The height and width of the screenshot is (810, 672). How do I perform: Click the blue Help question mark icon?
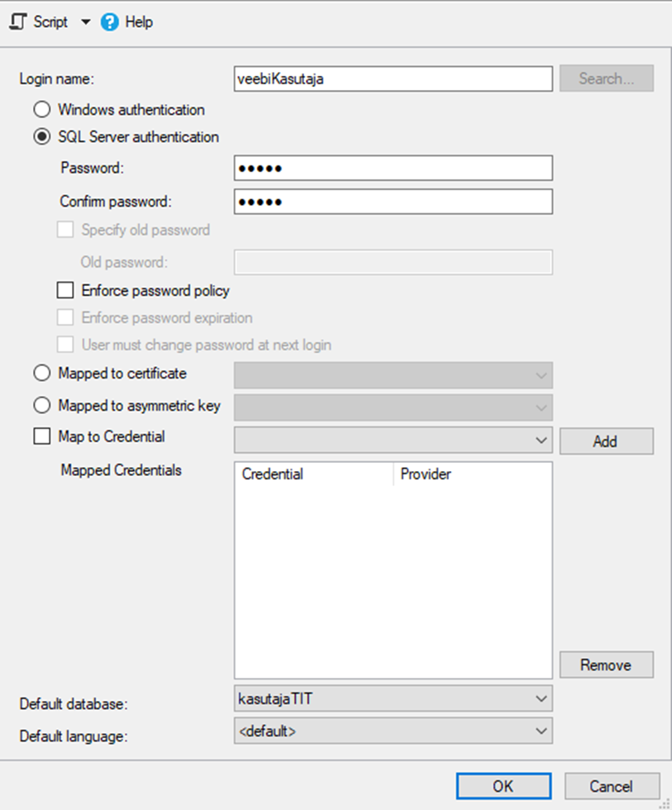click(110, 22)
